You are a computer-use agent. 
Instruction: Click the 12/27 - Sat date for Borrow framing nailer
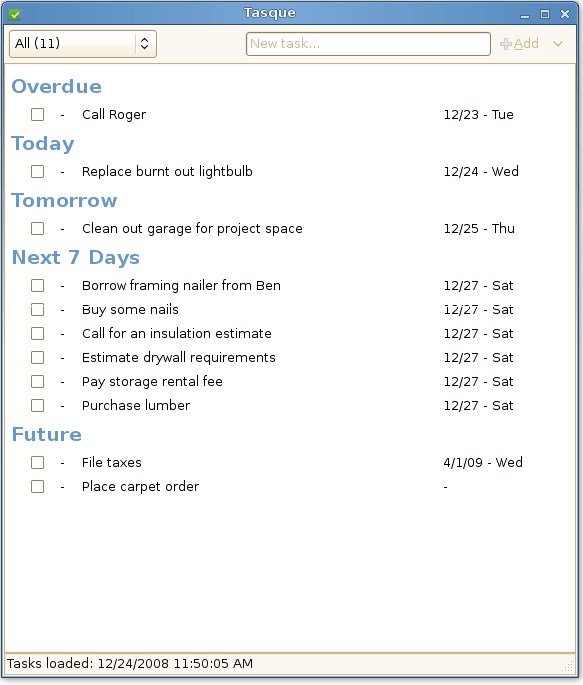478,285
